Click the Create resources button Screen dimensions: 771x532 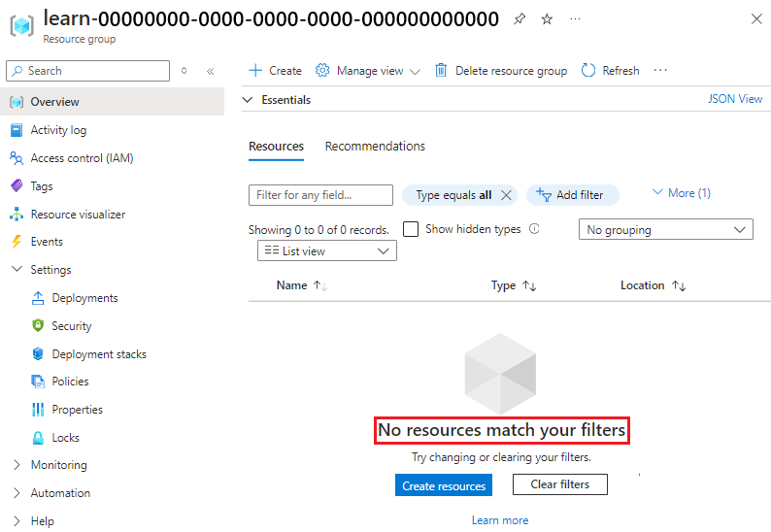pos(444,485)
